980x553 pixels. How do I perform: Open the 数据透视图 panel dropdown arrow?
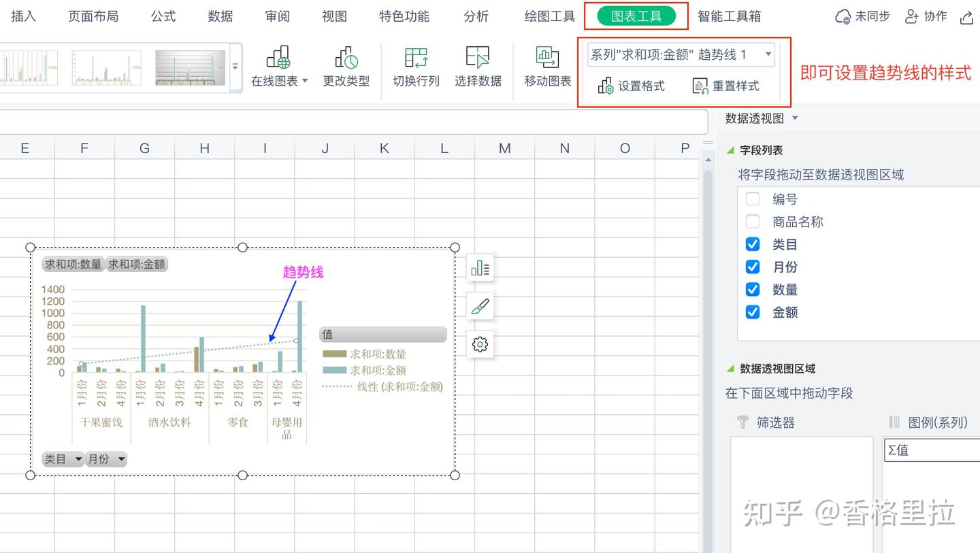click(795, 118)
